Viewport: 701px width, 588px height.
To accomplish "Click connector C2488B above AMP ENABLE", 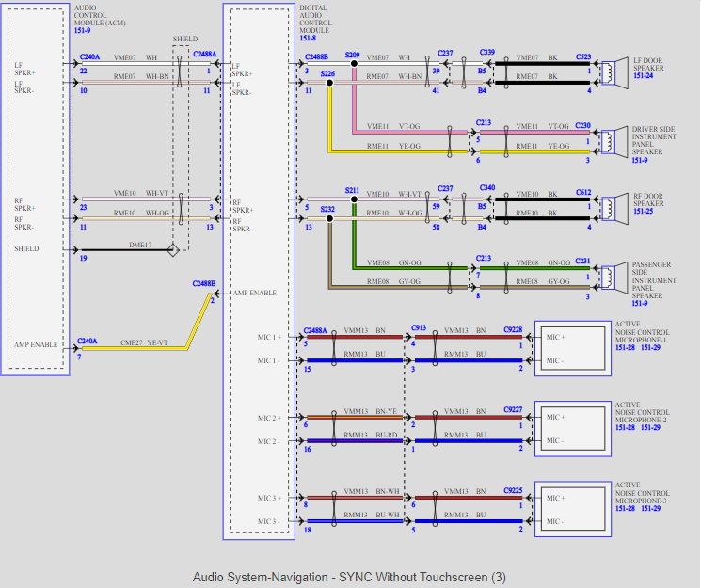I will (x=204, y=283).
